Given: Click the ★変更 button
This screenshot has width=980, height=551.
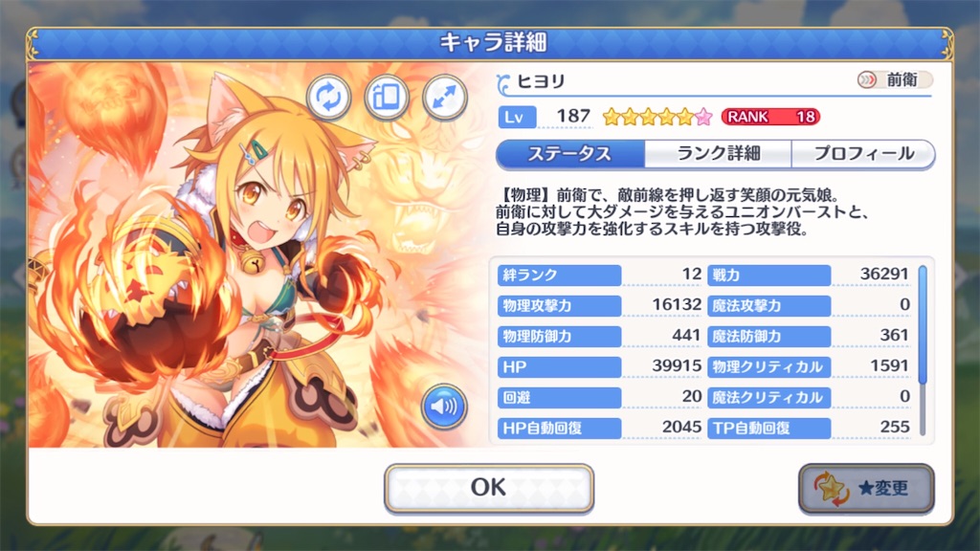Looking at the screenshot, I should [866, 488].
